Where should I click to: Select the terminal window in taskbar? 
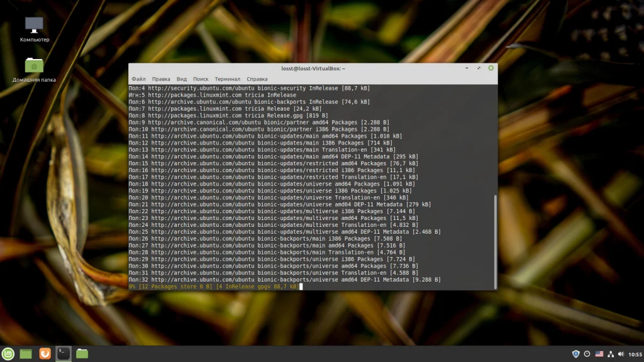point(64,353)
